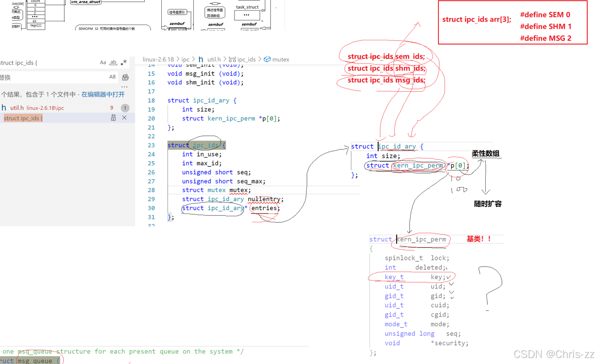Click 'int max_id;' on line 25
The image size is (596, 364).
(x=202, y=163)
